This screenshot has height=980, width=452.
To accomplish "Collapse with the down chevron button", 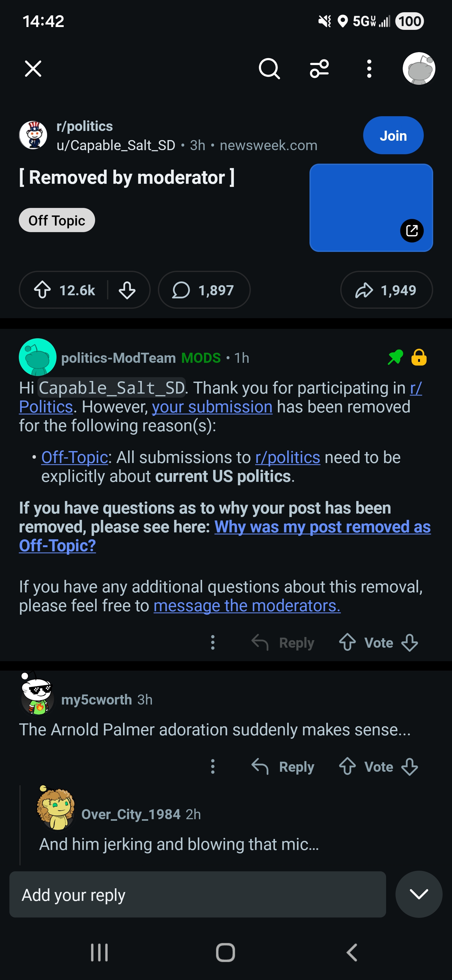I will [418, 894].
